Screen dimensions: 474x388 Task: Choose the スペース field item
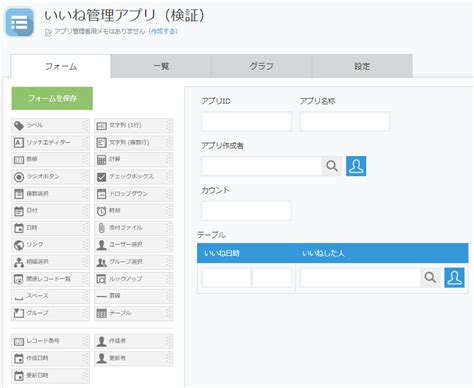(x=50, y=296)
